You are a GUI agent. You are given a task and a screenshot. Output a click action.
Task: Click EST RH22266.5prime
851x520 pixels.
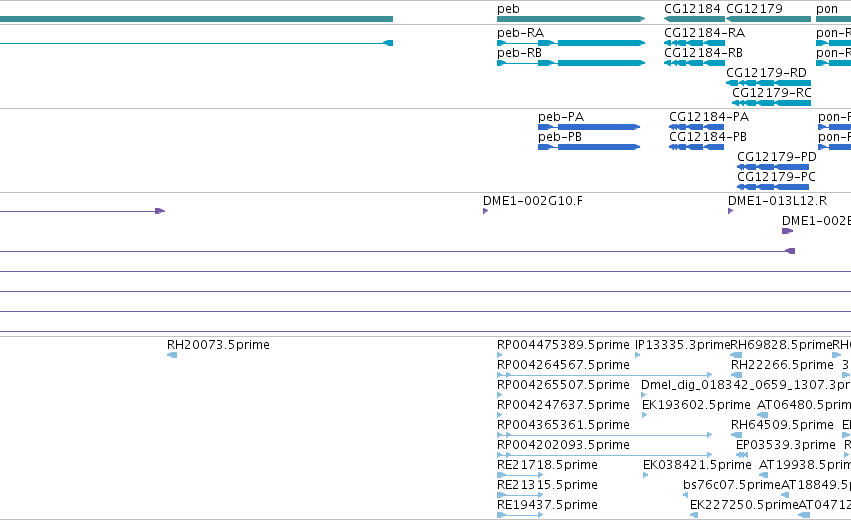click(782, 365)
